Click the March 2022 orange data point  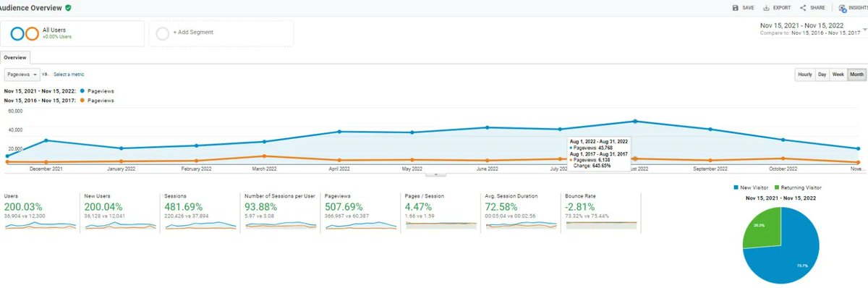[x=265, y=156]
